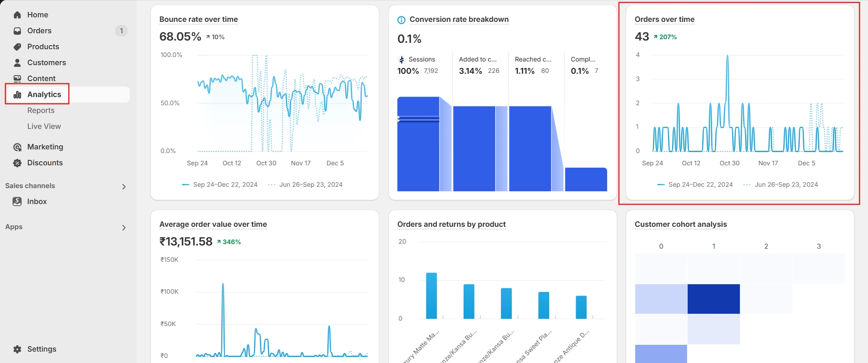Click the Orders badge showing 1
The width and height of the screenshot is (868, 363).
[121, 31]
